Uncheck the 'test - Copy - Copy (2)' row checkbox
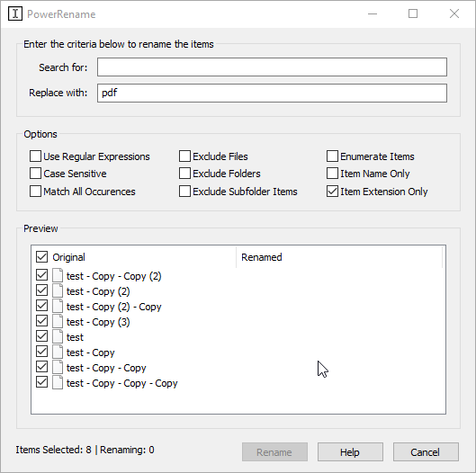The image size is (476, 473). pos(42,275)
